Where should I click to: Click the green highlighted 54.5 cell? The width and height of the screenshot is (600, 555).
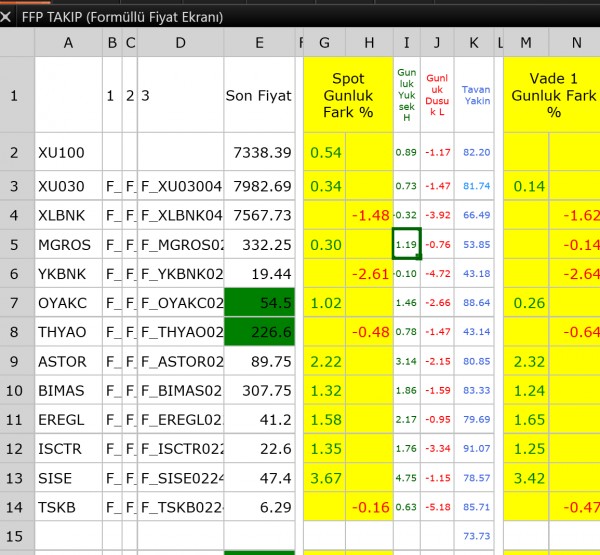(x=259, y=303)
